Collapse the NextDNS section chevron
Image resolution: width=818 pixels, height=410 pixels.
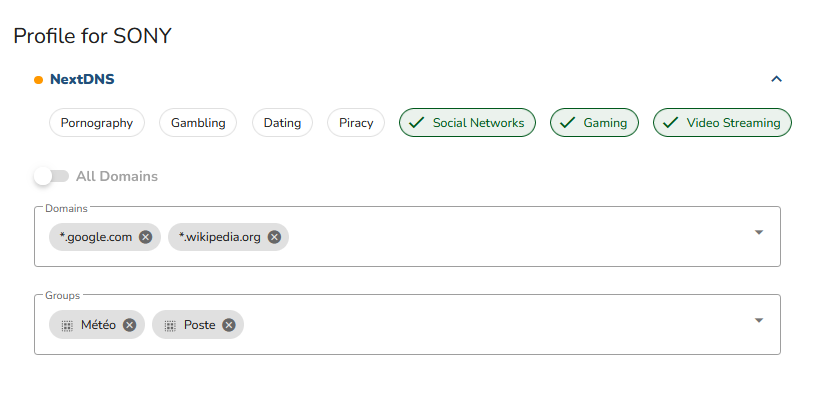(x=776, y=79)
